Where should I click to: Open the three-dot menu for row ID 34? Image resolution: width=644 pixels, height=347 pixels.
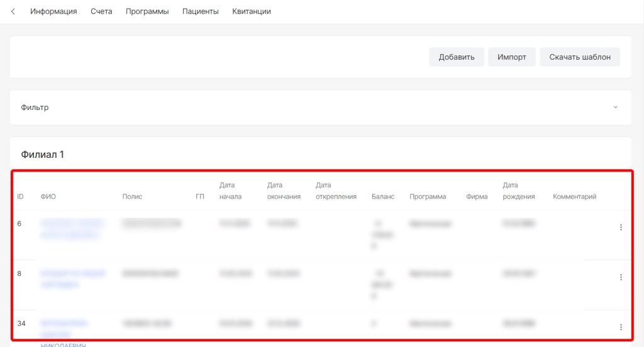click(621, 327)
